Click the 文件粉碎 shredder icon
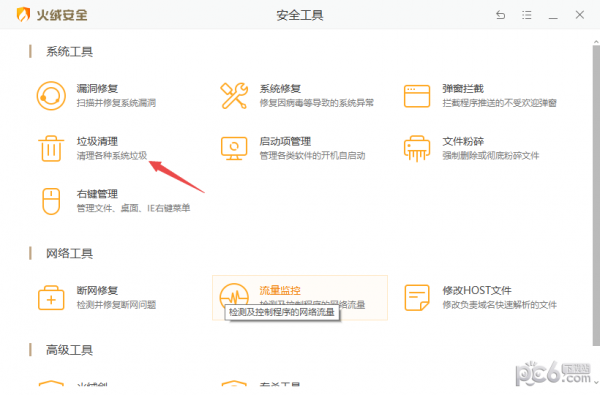Image resolution: width=600 pixels, height=395 pixels. coord(417,149)
